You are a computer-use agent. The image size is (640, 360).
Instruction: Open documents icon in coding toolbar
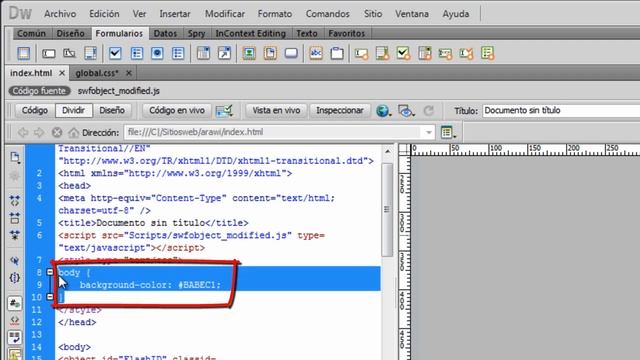pos(15,158)
